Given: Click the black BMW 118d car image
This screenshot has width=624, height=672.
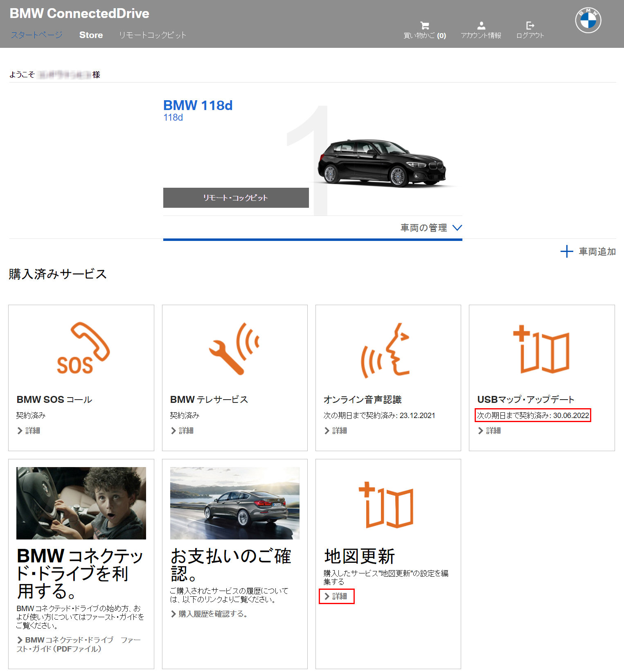Looking at the screenshot, I should pos(382,163).
